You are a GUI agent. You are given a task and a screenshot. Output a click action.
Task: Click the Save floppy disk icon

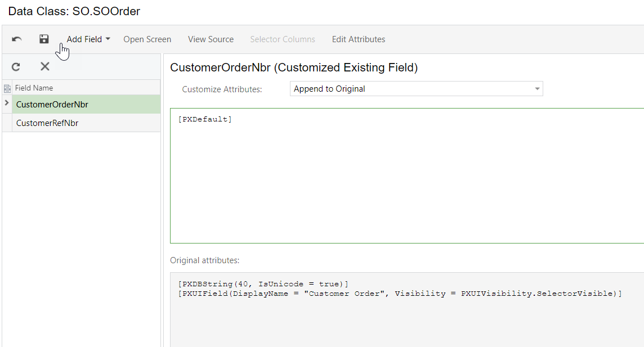(x=44, y=39)
